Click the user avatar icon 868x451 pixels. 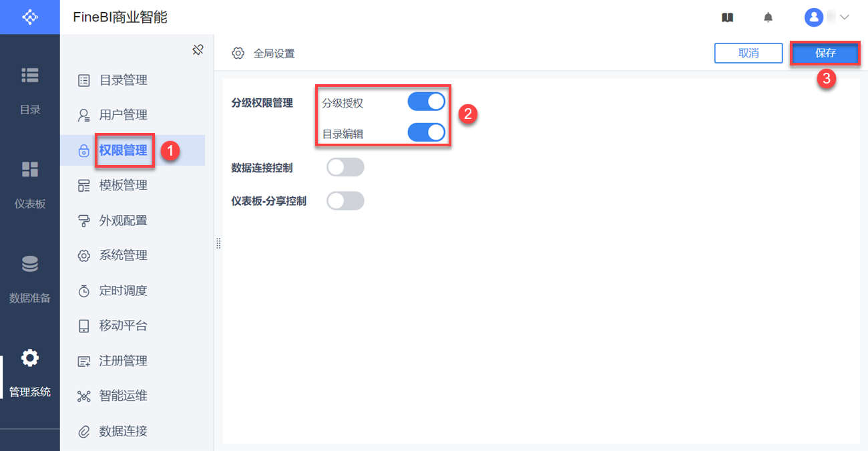[813, 17]
